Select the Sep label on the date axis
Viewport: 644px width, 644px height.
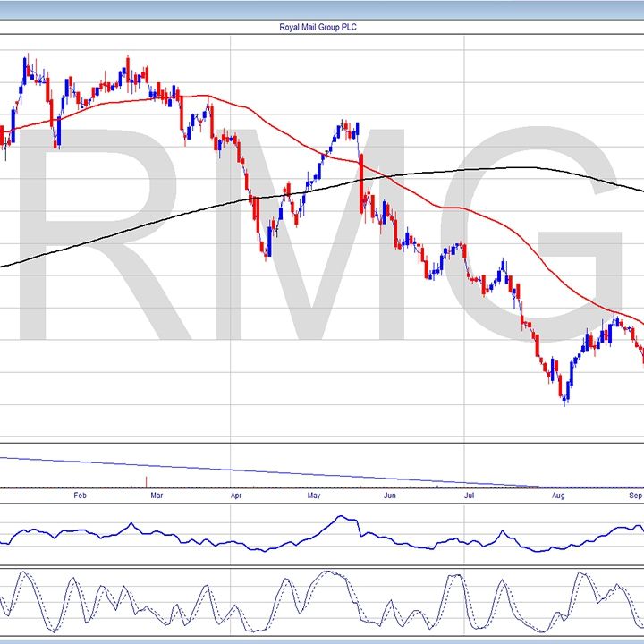click(635, 495)
